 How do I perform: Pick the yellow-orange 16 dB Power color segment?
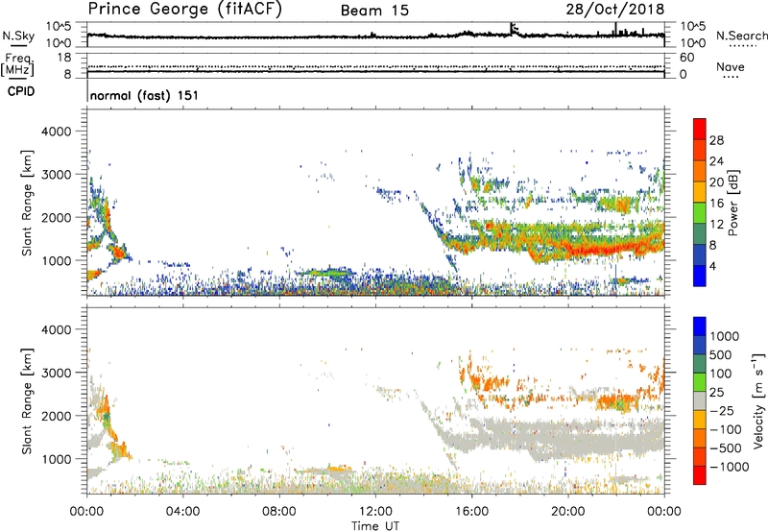pos(700,192)
